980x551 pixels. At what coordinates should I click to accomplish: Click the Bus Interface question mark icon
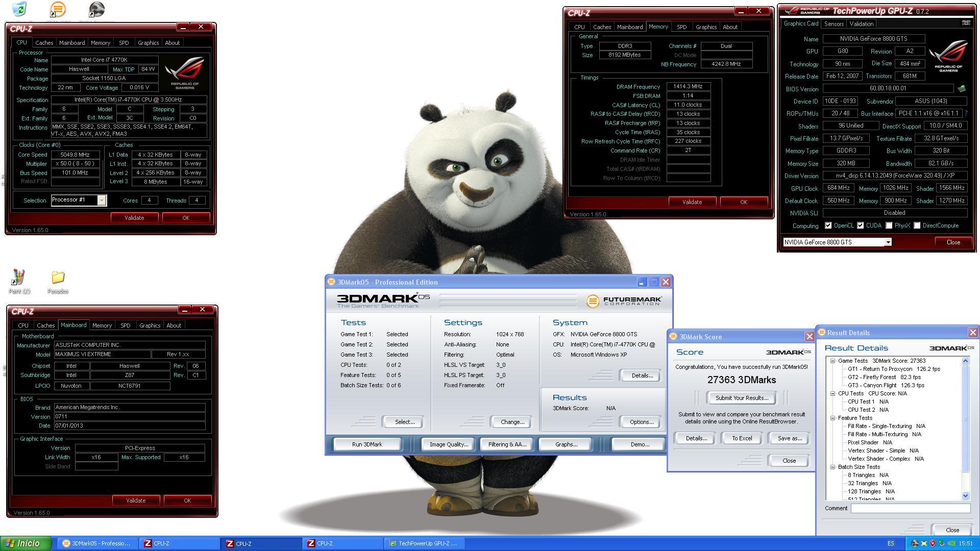click(x=966, y=113)
